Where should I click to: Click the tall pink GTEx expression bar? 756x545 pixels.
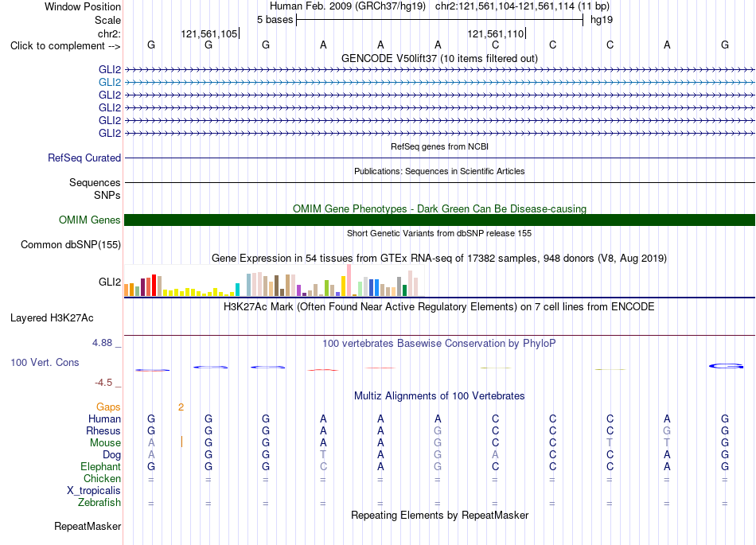click(349, 280)
